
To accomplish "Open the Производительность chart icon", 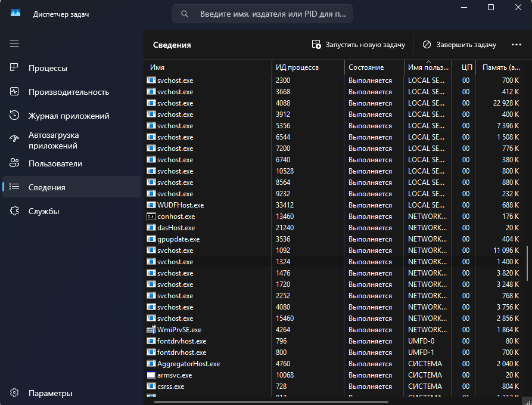I will [x=14, y=91].
